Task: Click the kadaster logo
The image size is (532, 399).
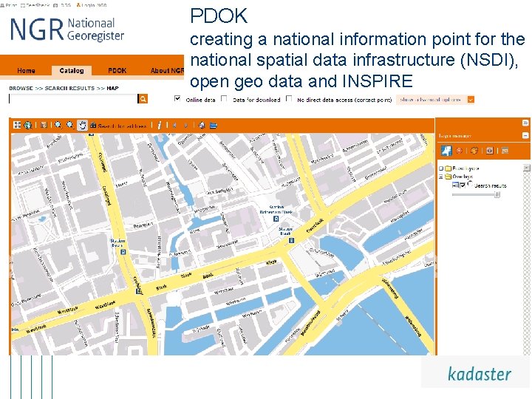Action: click(x=479, y=374)
